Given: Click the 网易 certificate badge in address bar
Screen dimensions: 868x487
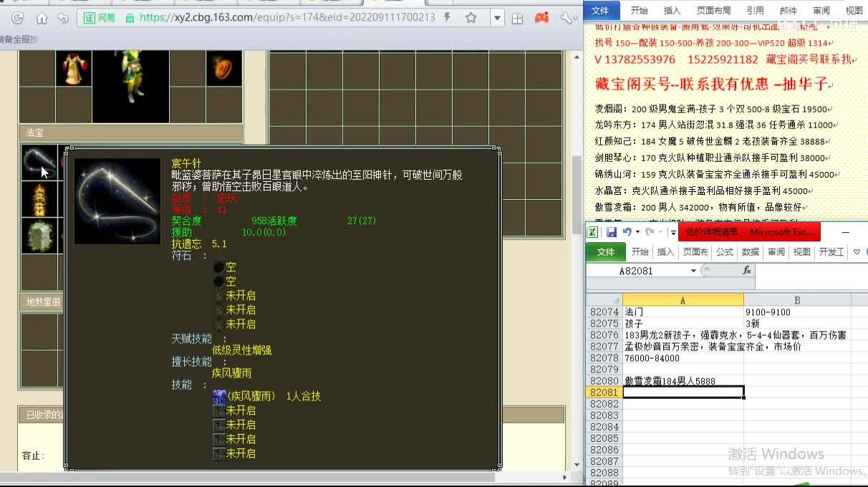Looking at the screenshot, I should pyautogui.click(x=100, y=18).
